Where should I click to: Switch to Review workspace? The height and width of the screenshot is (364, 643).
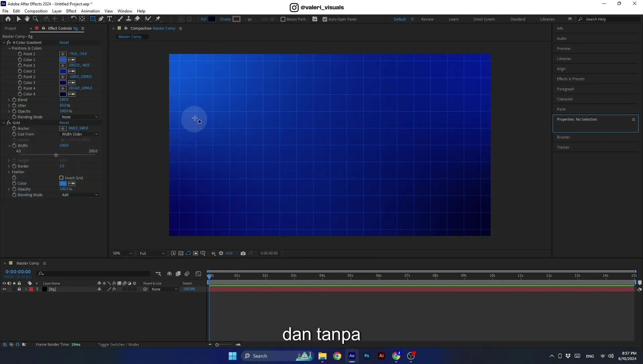click(427, 19)
